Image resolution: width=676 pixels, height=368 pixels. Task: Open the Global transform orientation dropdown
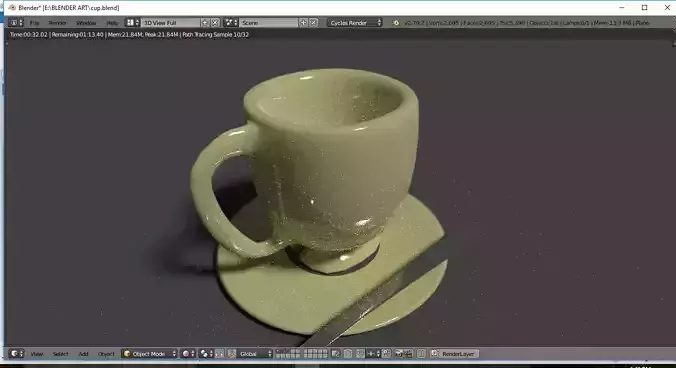click(255, 354)
